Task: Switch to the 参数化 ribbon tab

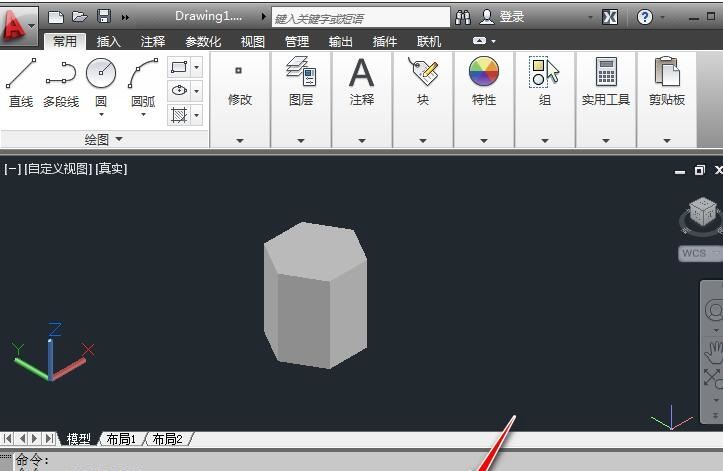Action: click(x=203, y=42)
